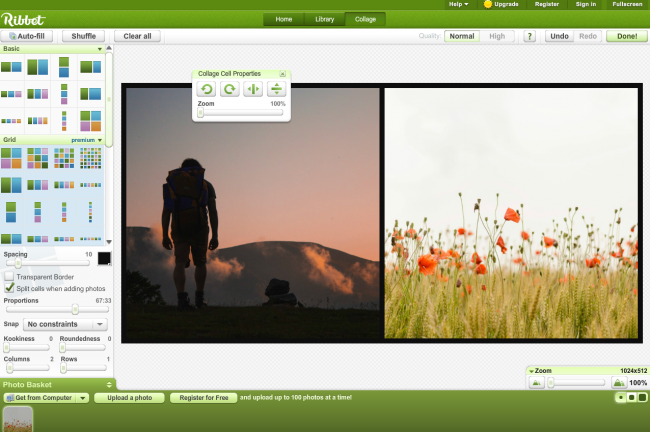Flip the cell vertically
650x432 pixels.
click(276, 89)
